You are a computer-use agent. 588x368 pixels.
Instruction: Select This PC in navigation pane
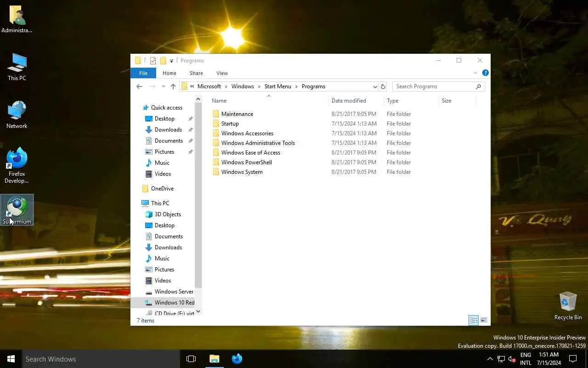(160, 203)
